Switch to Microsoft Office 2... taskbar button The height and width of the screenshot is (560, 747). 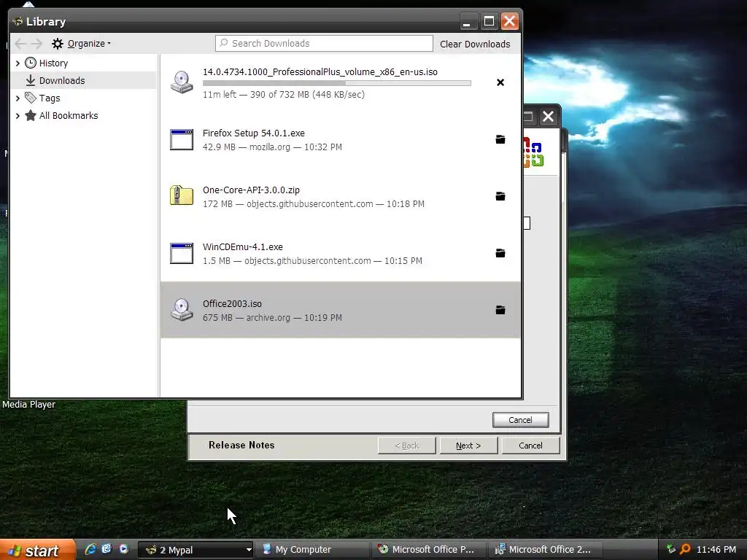pos(546,550)
